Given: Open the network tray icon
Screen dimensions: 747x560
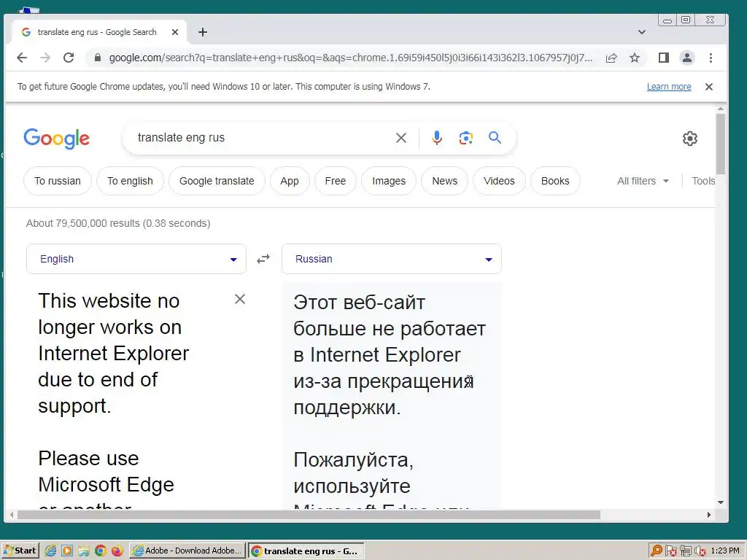Looking at the screenshot, I should point(686,551).
